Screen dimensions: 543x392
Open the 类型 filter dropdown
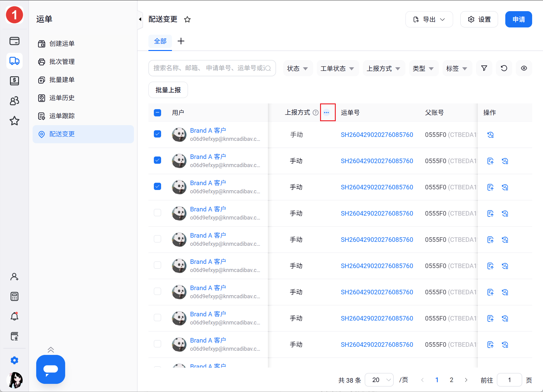(424, 68)
